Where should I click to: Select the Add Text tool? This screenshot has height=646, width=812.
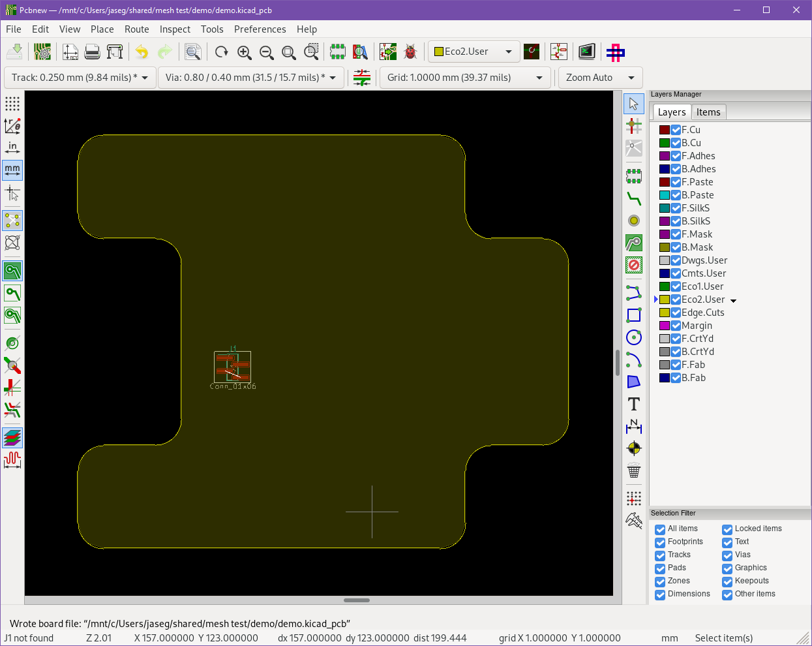[x=633, y=405]
